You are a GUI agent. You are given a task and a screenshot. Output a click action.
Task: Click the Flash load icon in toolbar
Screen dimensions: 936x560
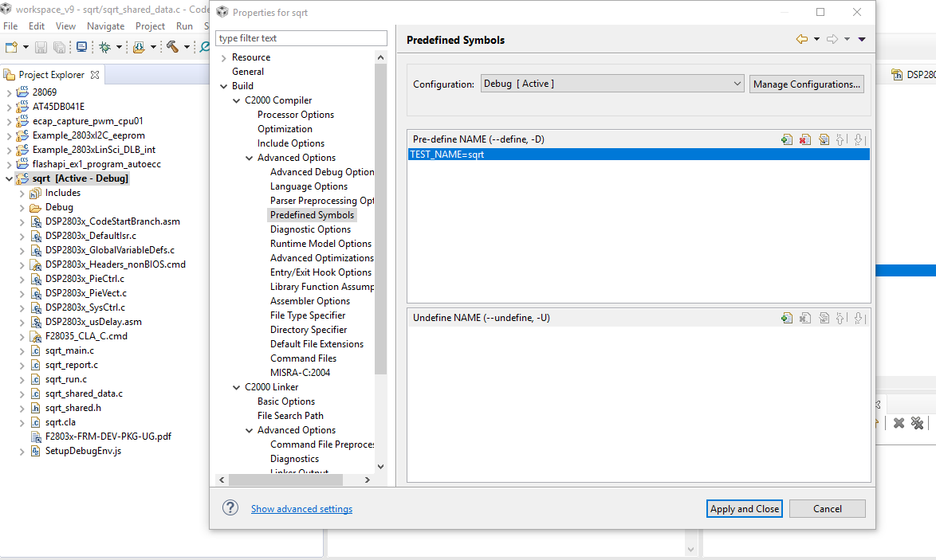click(x=139, y=47)
